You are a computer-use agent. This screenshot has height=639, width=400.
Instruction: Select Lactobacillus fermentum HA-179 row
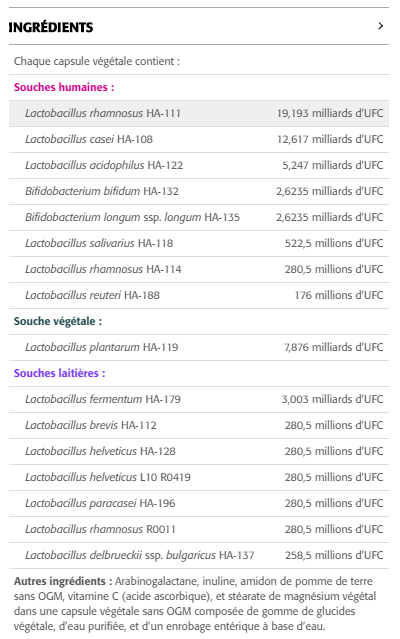click(199, 400)
